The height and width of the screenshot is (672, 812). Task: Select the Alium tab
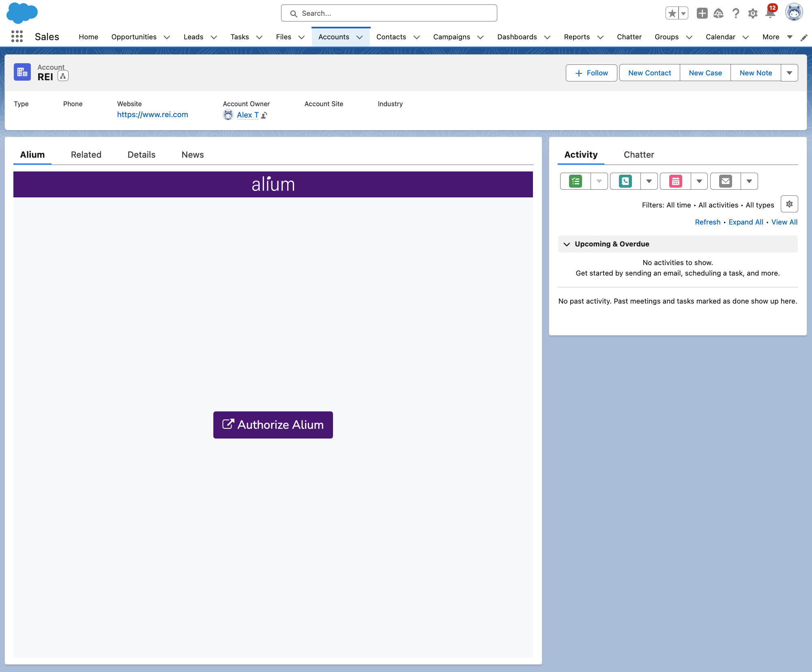coord(32,154)
